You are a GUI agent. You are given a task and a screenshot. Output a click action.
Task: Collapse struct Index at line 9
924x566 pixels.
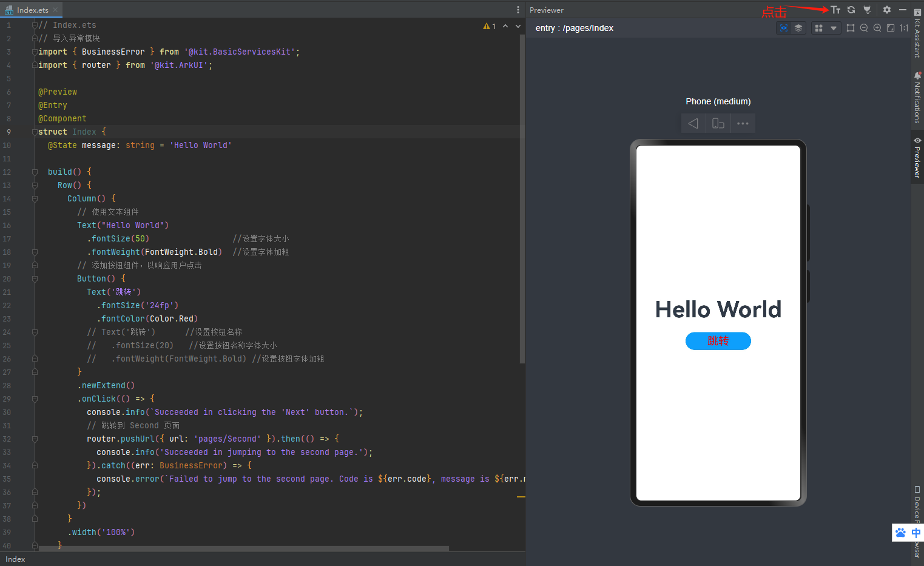tap(35, 132)
